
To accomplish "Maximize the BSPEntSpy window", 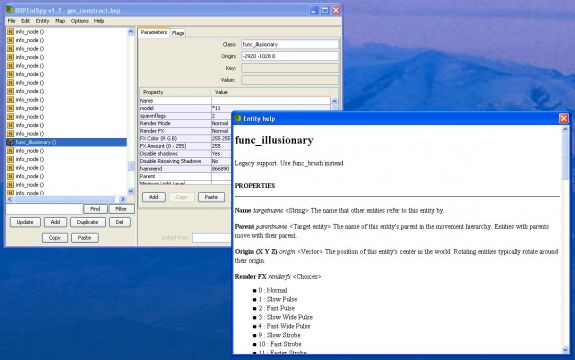I will tap(325, 10).
